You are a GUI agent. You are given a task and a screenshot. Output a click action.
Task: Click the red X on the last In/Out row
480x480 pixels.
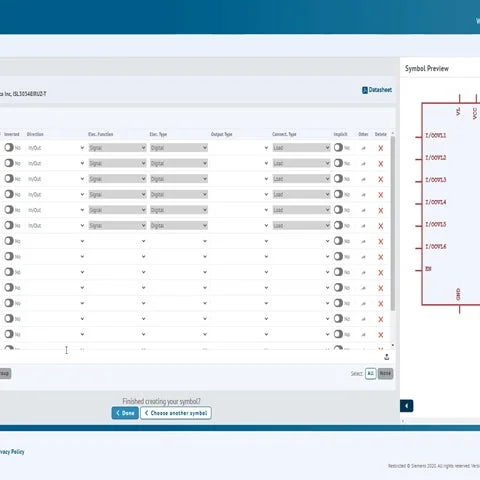point(381,226)
